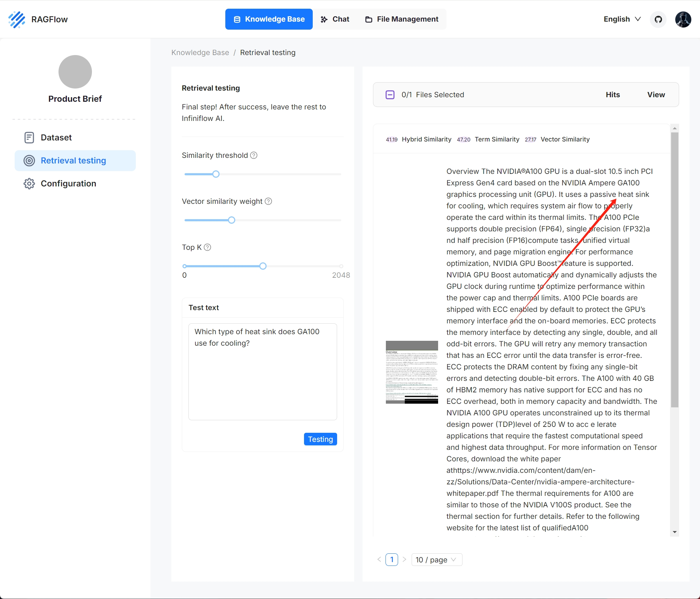
Task: Click the Testing button to run query
Action: [321, 439]
